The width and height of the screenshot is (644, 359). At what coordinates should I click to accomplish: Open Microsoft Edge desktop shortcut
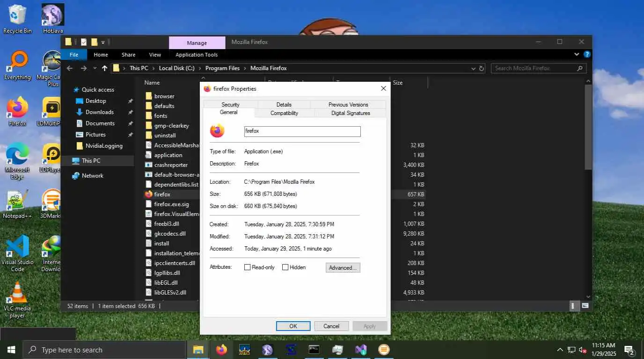click(x=17, y=161)
